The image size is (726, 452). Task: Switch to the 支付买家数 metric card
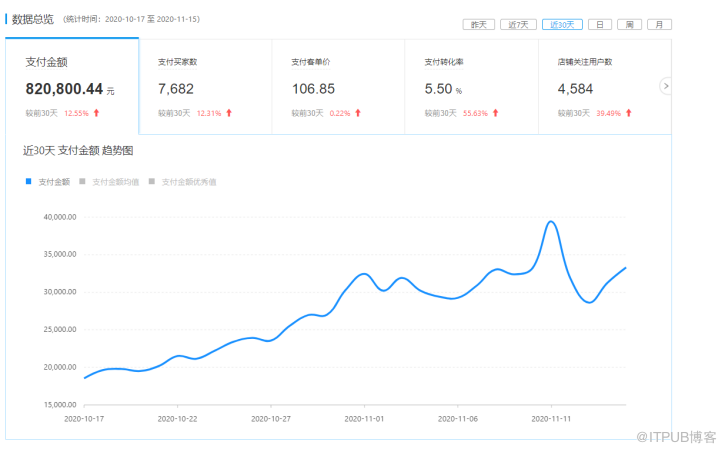(205, 87)
